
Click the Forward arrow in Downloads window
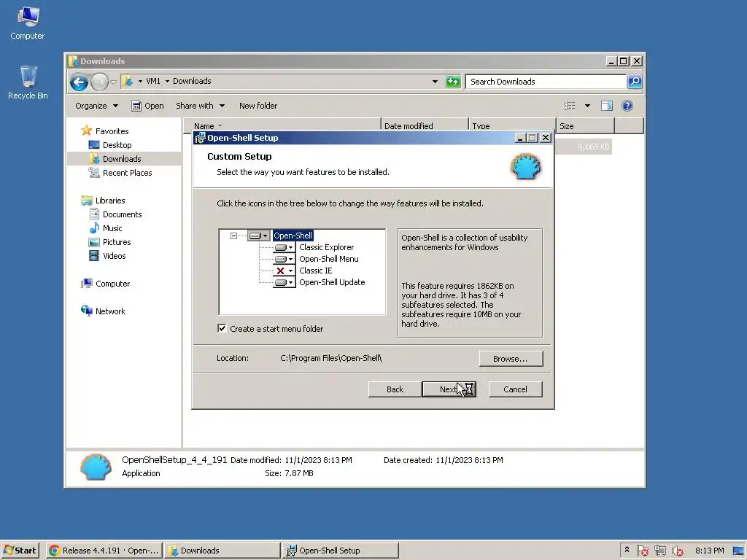click(99, 82)
